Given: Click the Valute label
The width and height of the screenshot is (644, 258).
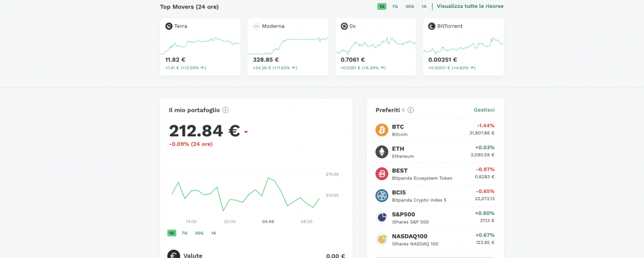Looking at the screenshot, I should pos(193,256).
